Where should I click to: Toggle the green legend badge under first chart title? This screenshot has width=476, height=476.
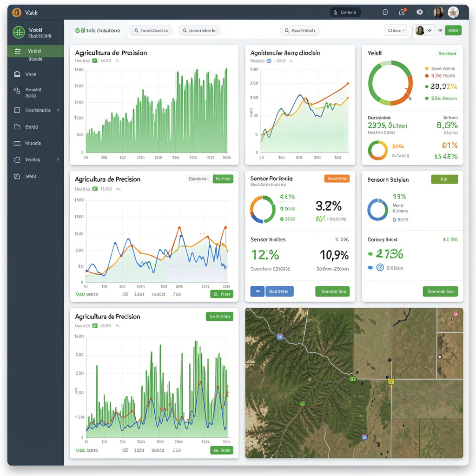pyautogui.click(x=95, y=60)
